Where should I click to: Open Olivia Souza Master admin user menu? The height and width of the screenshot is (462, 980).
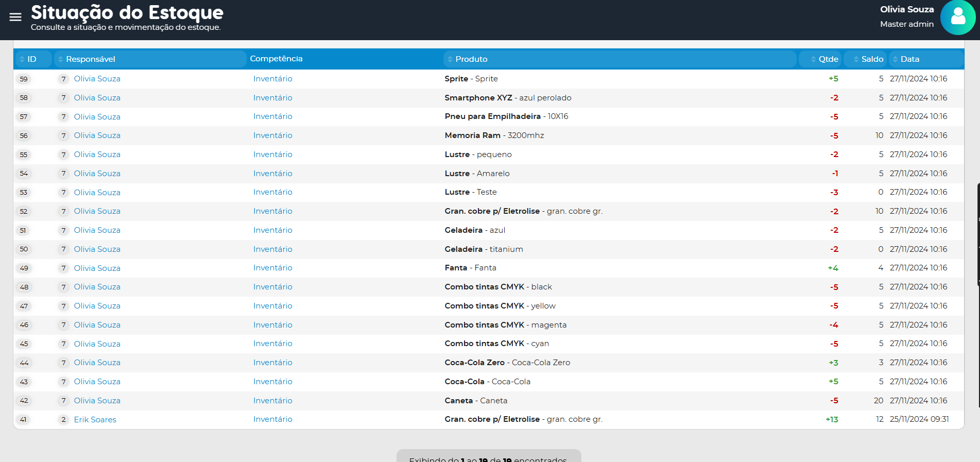pyautogui.click(x=906, y=16)
